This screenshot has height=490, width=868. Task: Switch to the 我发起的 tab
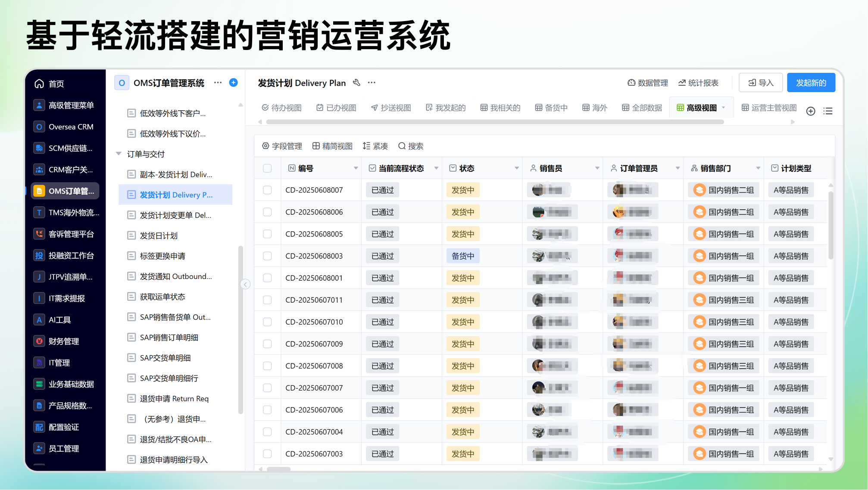[x=446, y=108]
